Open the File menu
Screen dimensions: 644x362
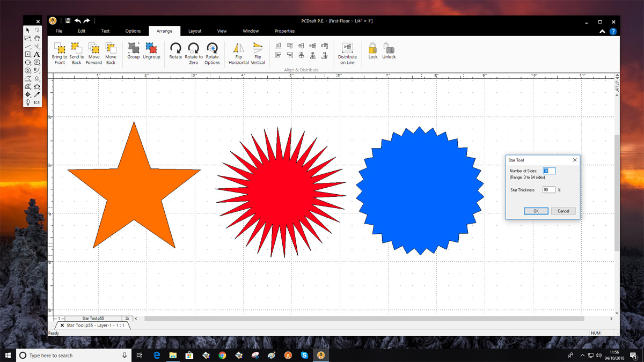[59, 31]
